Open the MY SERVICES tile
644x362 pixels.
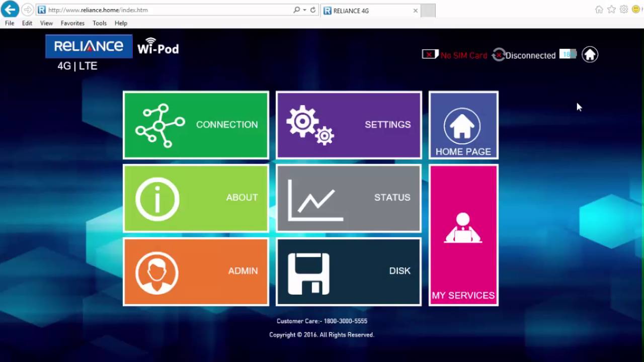pos(463,235)
